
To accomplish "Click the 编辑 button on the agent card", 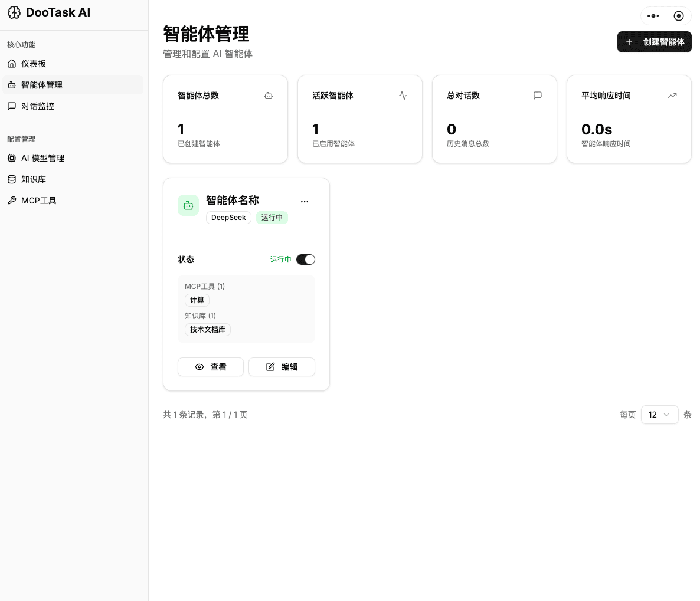I will (x=282, y=367).
